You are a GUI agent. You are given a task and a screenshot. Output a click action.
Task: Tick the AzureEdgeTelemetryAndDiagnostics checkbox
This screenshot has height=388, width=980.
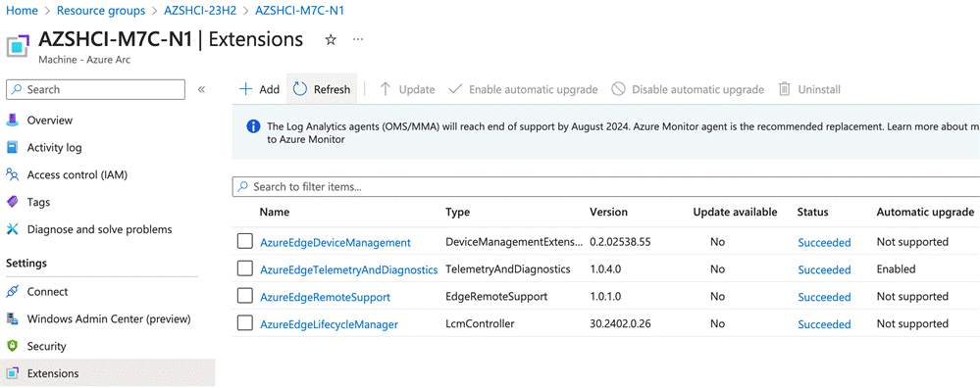(x=245, y=268)
